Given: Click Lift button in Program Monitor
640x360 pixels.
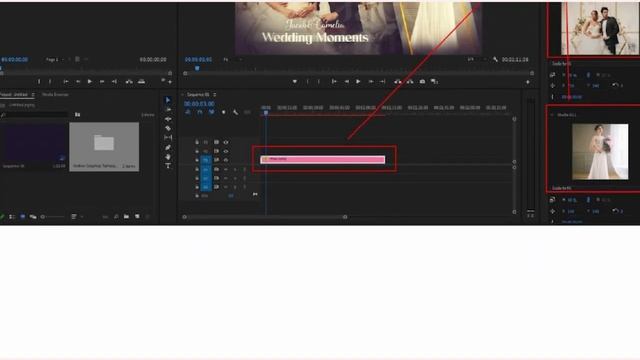Looking at the screenshot, I should coord(398,82).
